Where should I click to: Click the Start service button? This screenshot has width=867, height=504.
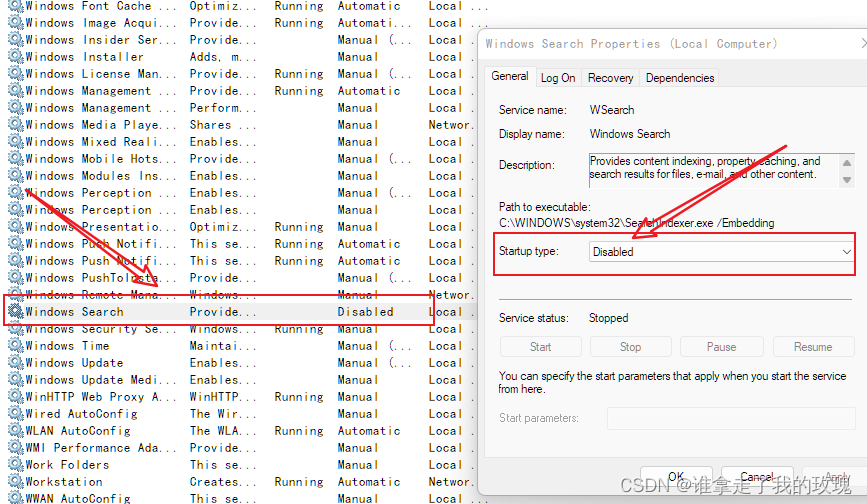[x=541, y=346]
